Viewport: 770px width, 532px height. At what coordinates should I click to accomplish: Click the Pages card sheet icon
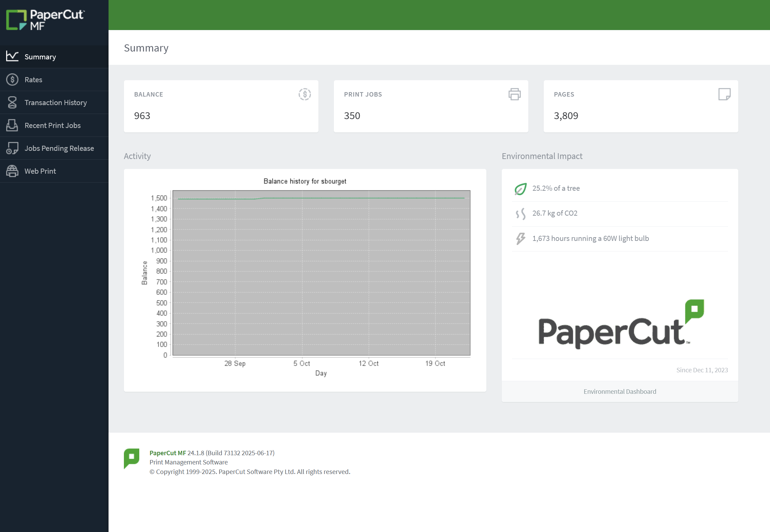tap(724, 94)
